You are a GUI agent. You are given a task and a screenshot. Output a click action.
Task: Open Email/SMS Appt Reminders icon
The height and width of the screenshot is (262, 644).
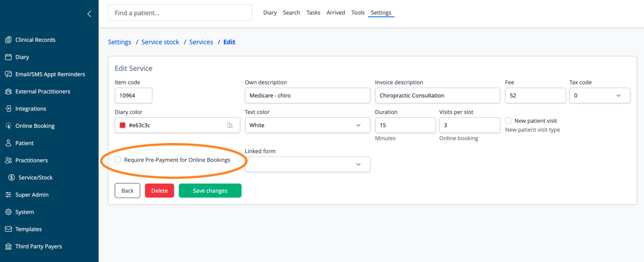[8, 74]
